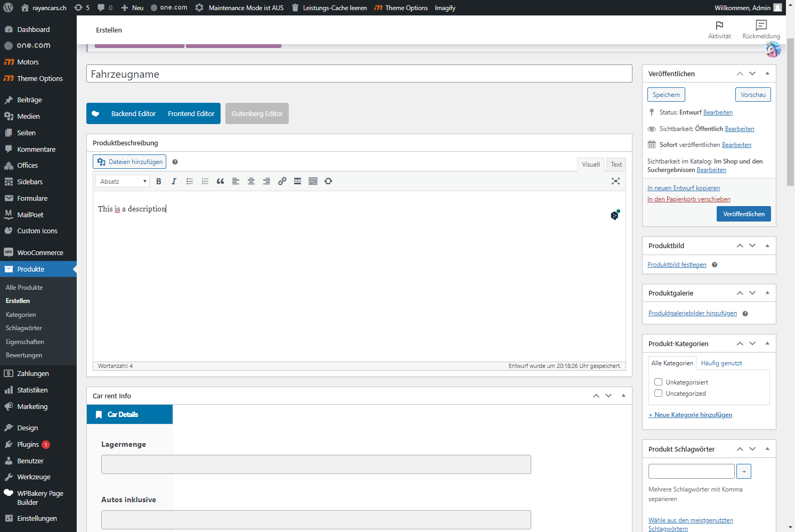Enable distraction-free writing mode
This screenshot has height=532, width=795.
click(615, 181)
